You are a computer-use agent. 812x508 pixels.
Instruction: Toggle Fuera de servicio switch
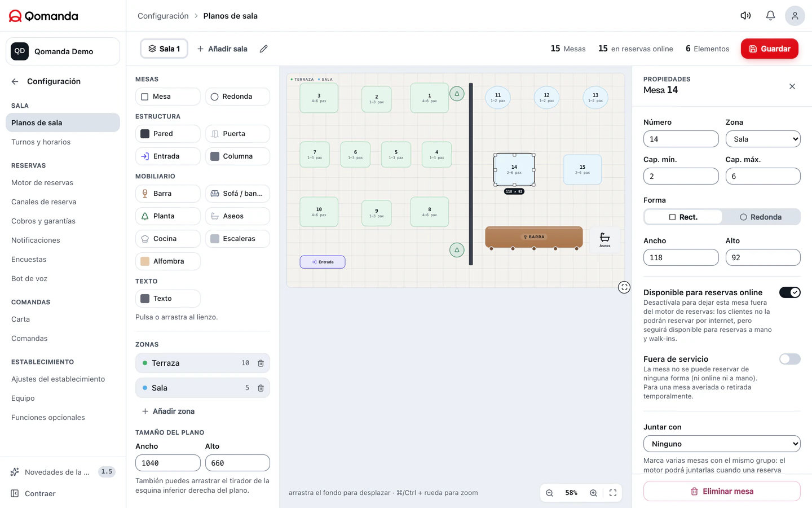click(790, 359)
